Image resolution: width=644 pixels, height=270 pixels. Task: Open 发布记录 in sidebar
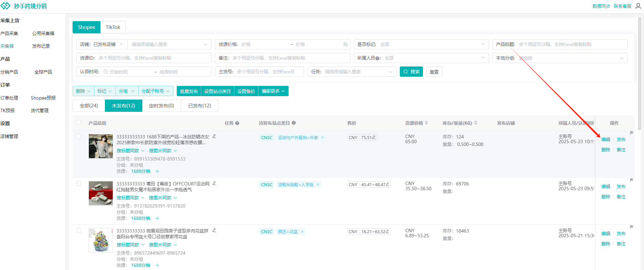click(41, 46)
